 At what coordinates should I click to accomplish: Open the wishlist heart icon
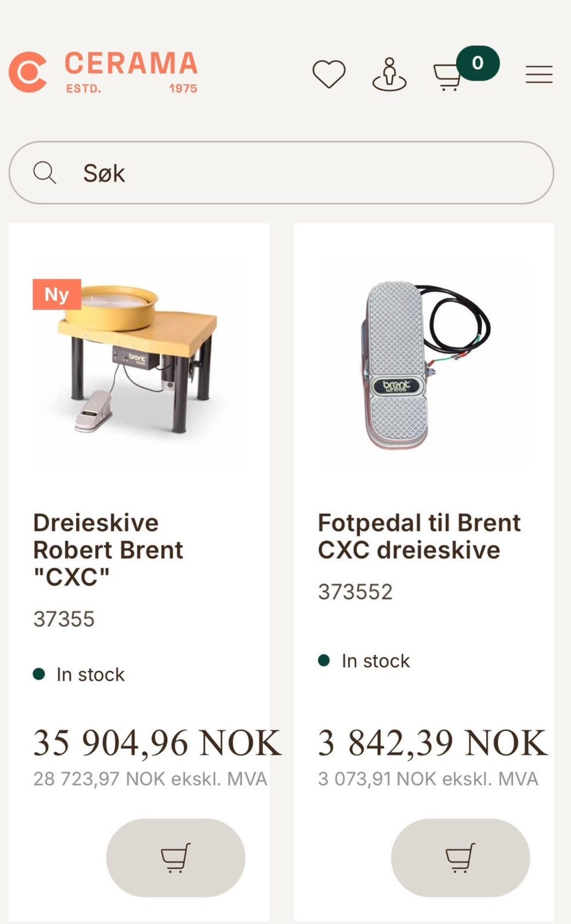(x=329, y=74)
